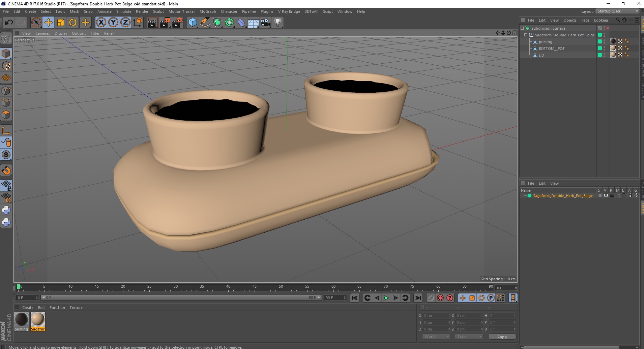
Task: Open the World coordinate dropdown
Action: coord(436,337)
